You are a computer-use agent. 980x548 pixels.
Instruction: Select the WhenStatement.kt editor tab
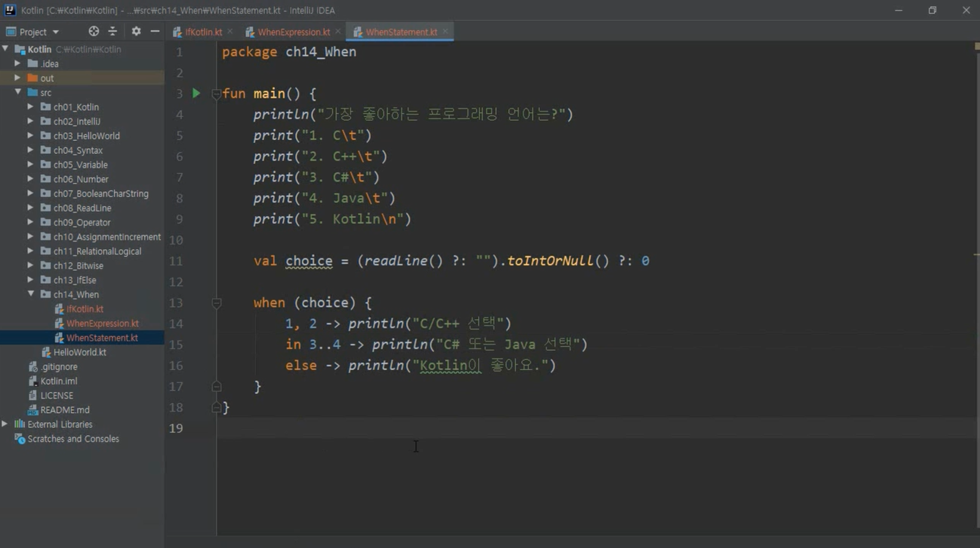coord(402,32)
